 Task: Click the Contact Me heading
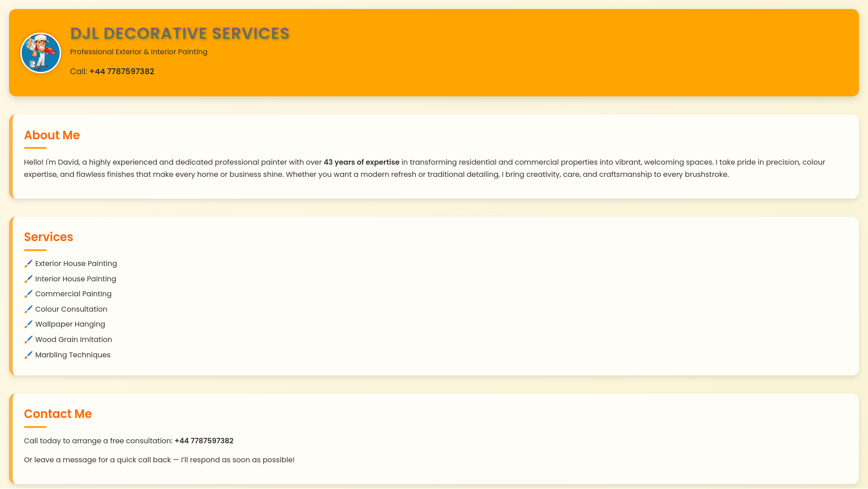tap(58, 414)
